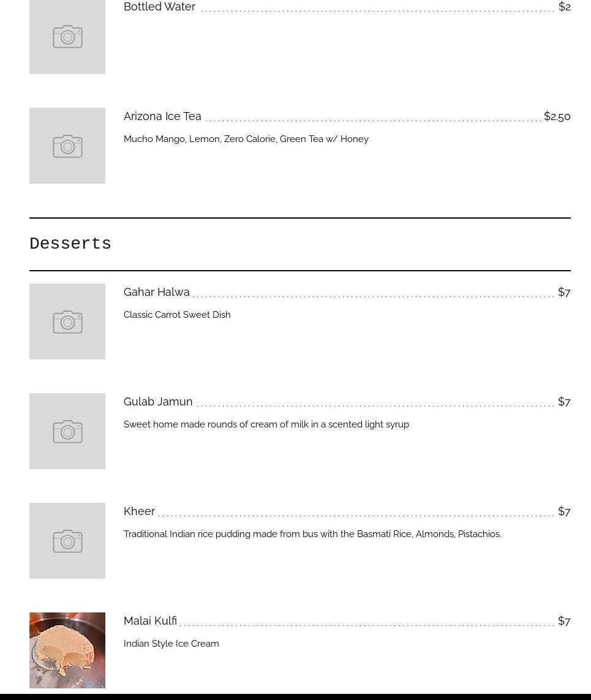This screenshot has width=591, height=700.
Task: Click the Arizona Ice Tea placeholder camera icon
Action: coord(67,146)
